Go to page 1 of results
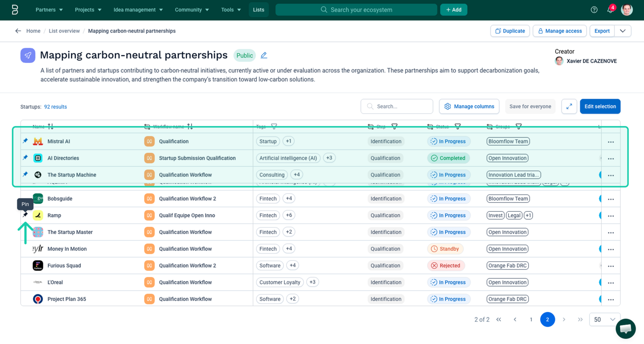Image resolution: width=644 pixels, height=344 pixels. click(x=531, y=319)
